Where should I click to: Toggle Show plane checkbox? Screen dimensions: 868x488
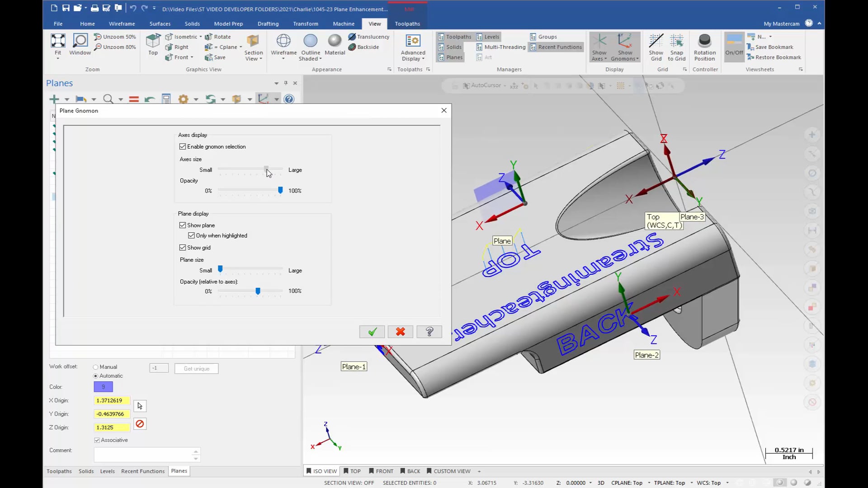183,225
